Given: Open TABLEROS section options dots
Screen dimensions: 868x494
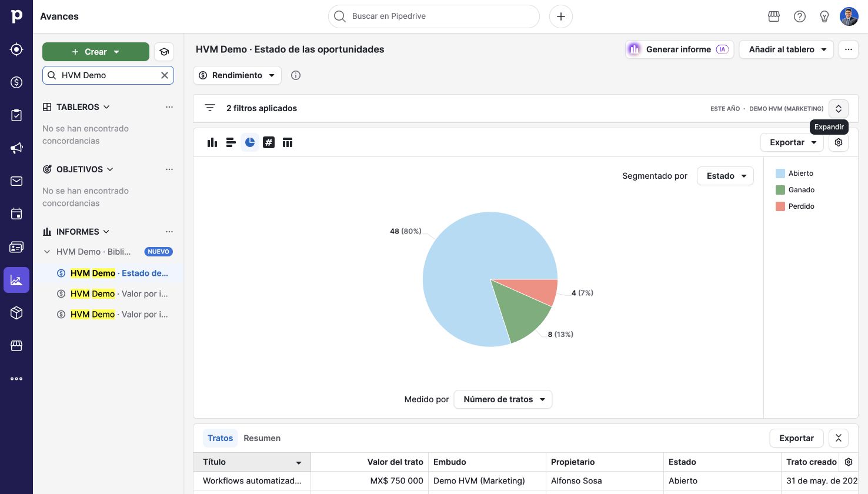Looking at the screenshot, I should (169, 107).
